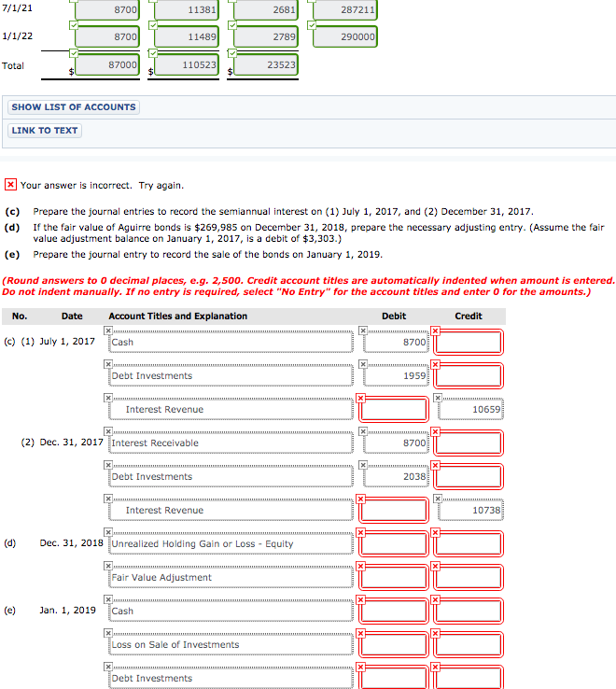Click credit field containing 10738
616x689 pixels.
pos(470,510)
